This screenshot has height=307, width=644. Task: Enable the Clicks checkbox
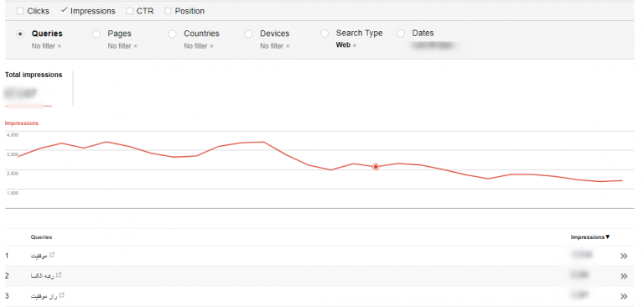point(20,11)
